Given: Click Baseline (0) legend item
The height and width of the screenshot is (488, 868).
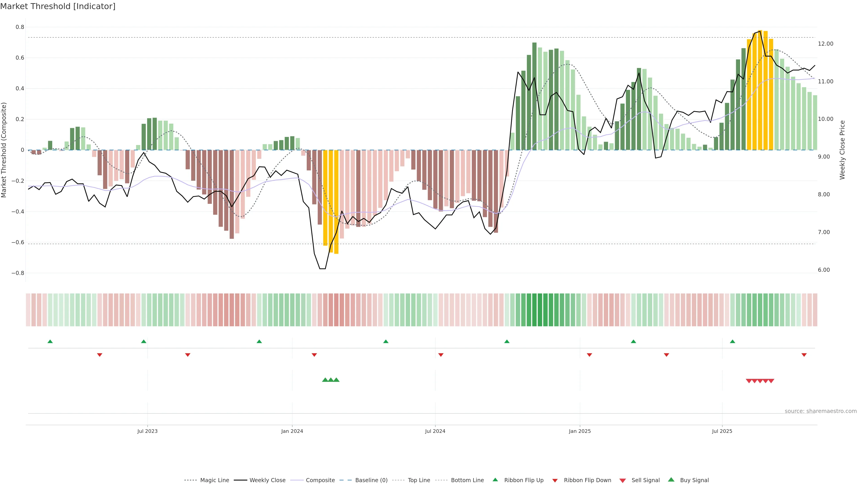Looking at the screenshot, I should click(371, 480).
